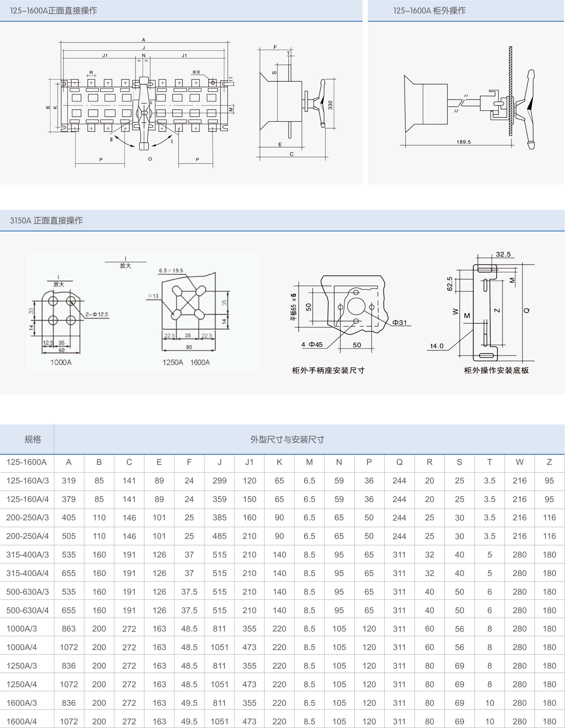This screenshot has width=565, height=728.
Task: Select row label '315-400A/3'
Action: tap(27, 555)
